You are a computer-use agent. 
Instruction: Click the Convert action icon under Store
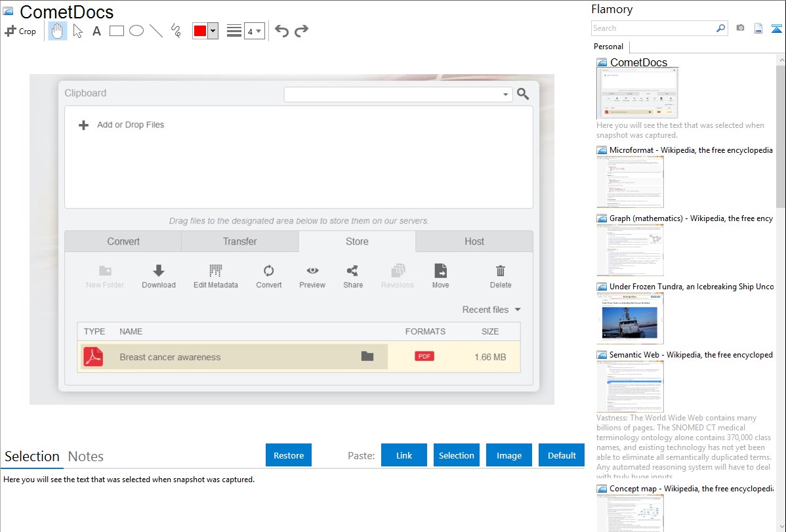(269, 271)
